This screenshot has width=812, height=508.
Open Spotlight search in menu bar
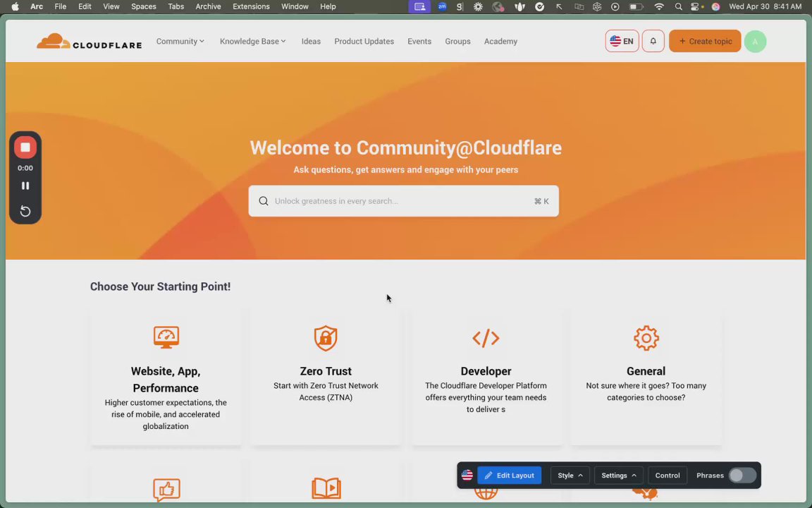click(x=678, y=7)
